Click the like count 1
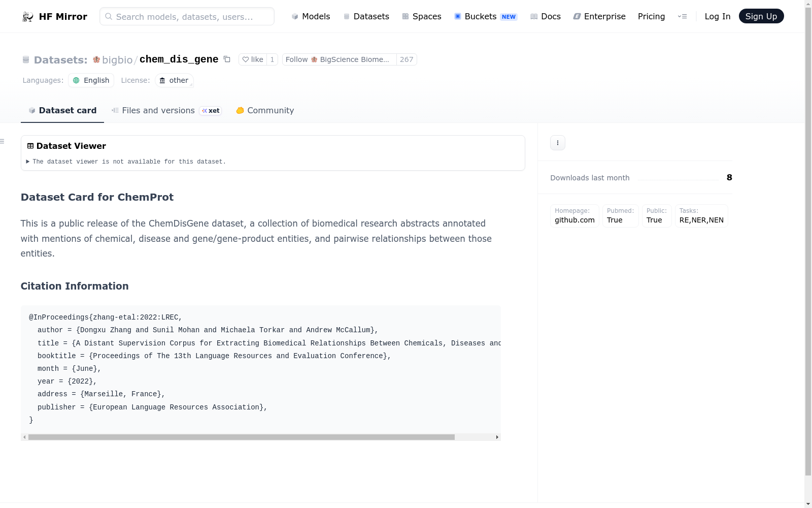 [272, 59]
